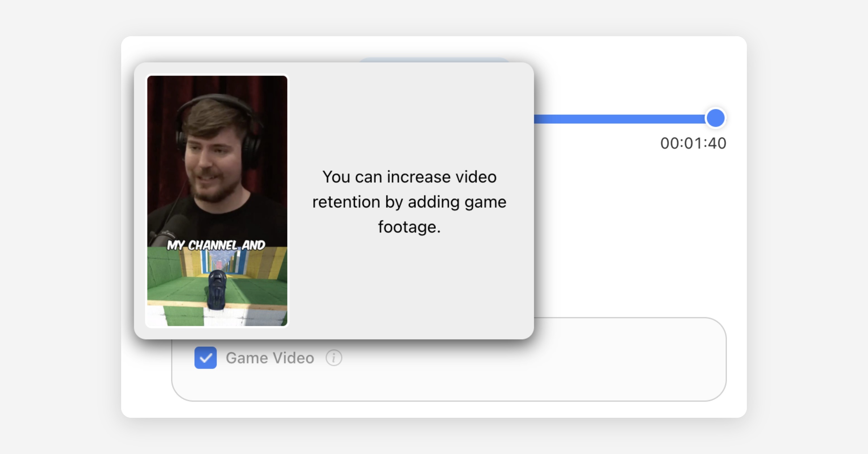Image resolution: width=868 pixels, height=454 pixels.
Task: Click the dark car in game footage
Action: click(217, 290)
